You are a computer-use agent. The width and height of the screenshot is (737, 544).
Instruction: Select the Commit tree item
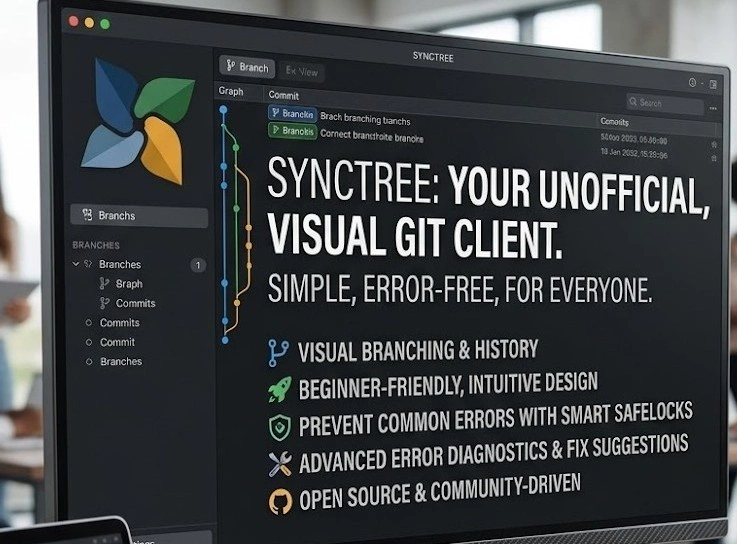pos(117,342)
